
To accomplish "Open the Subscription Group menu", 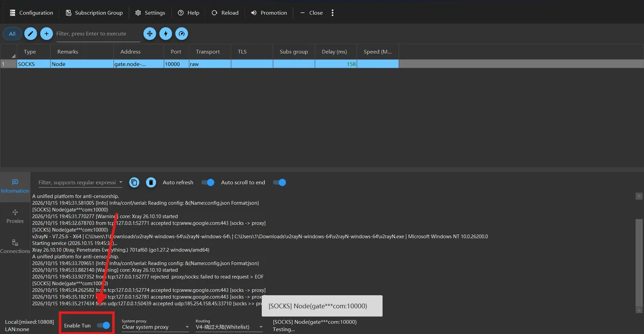I will coord(94,13).
